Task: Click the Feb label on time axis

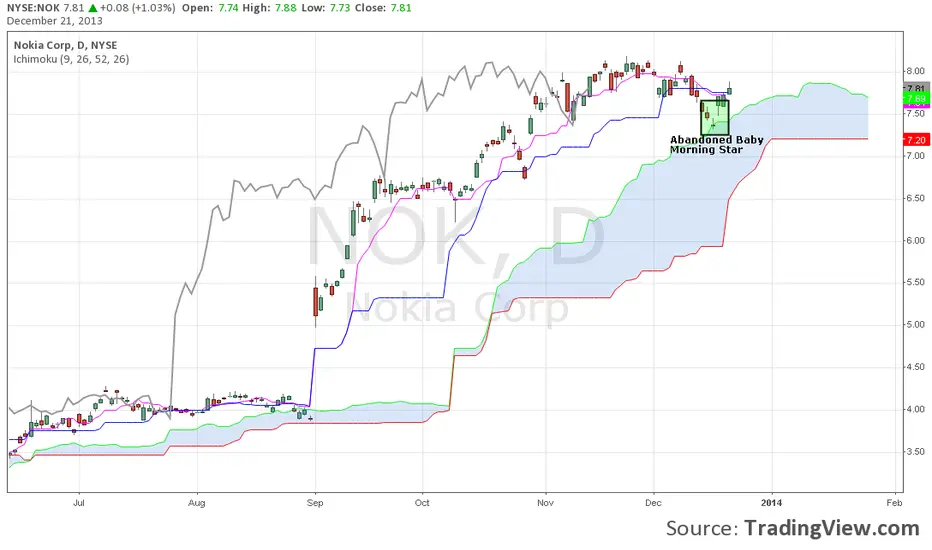Action: tap(894, 503)
